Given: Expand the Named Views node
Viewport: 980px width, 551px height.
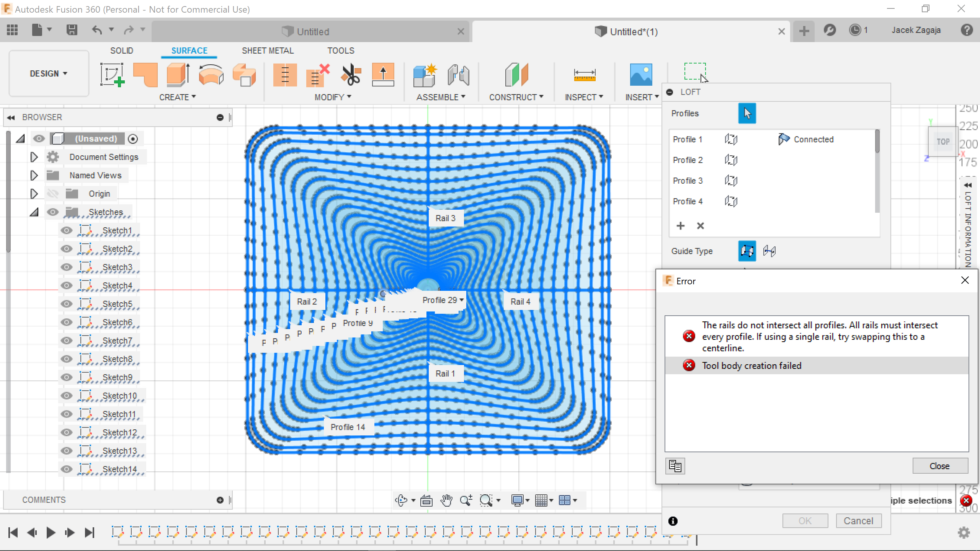Looking at the screenshot, I should point(34,175).
